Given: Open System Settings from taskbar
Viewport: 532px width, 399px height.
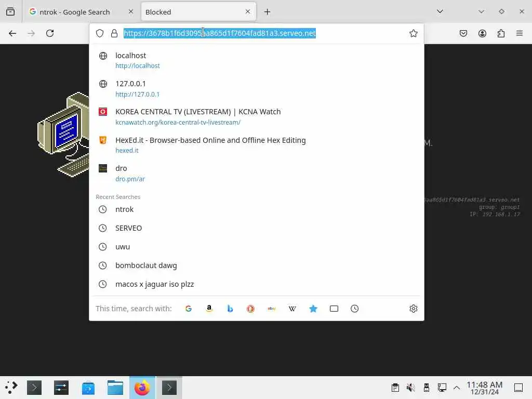Looking at the screenshot, I should [61, 388].
